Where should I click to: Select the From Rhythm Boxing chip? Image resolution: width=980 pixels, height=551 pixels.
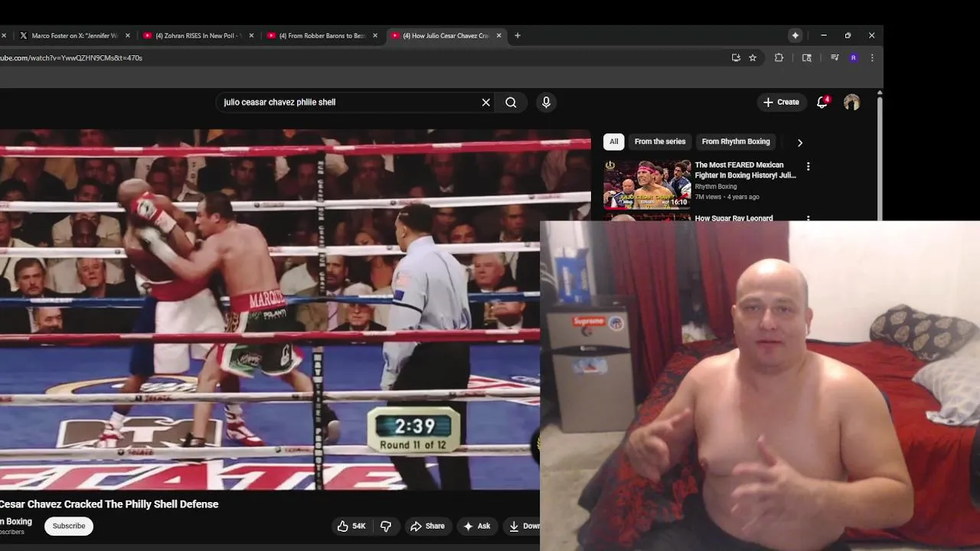pos(736,142)
